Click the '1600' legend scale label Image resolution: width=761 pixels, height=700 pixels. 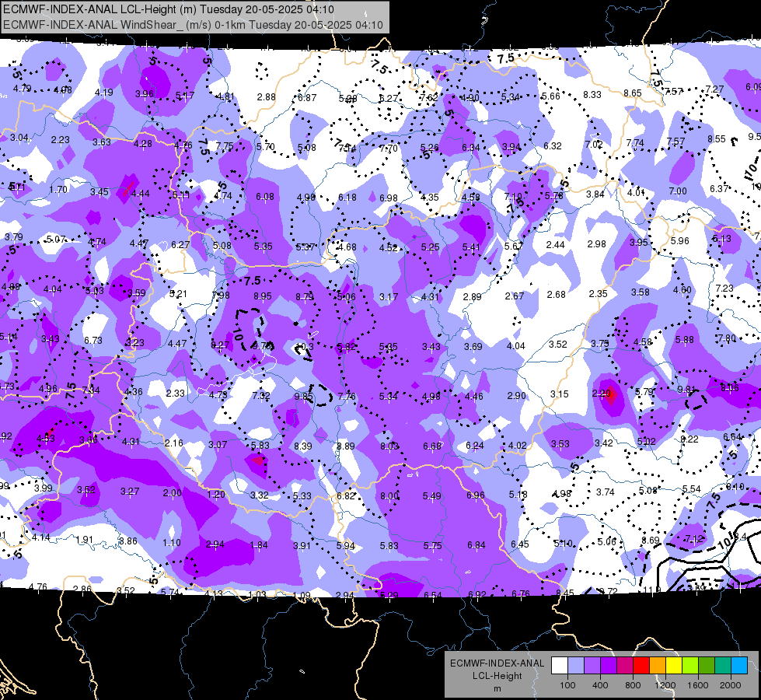coord(698,685)
